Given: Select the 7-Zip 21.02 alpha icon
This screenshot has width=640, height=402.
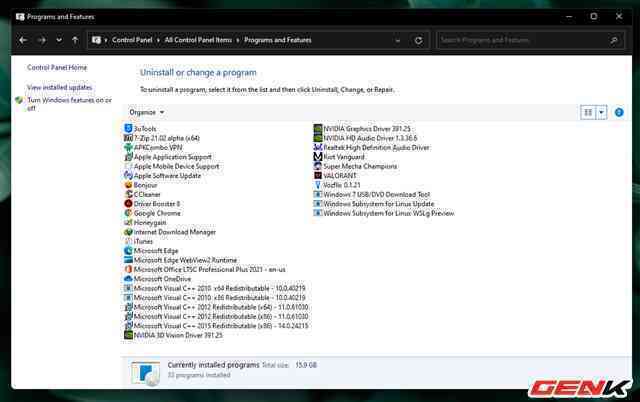Looking at the screenshot, I should click(x=128, y=138).
